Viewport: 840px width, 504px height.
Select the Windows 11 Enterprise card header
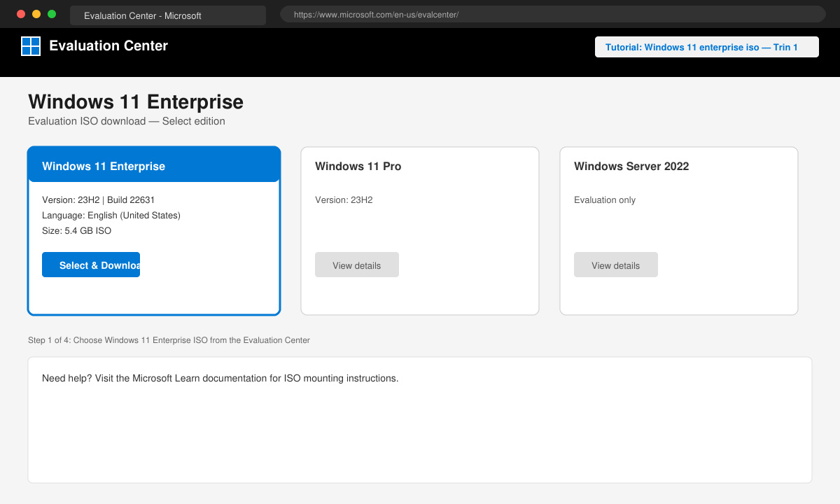point(154,165)
